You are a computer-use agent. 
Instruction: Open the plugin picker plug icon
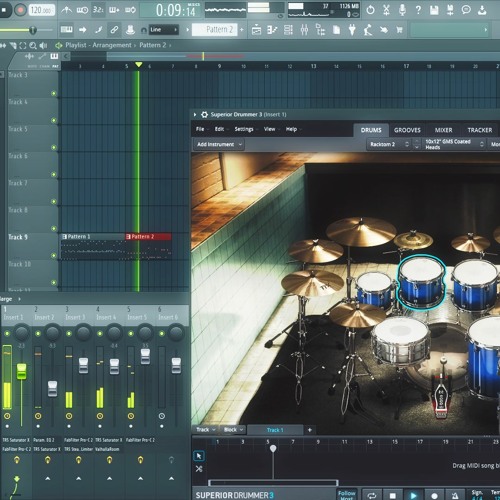352,30
